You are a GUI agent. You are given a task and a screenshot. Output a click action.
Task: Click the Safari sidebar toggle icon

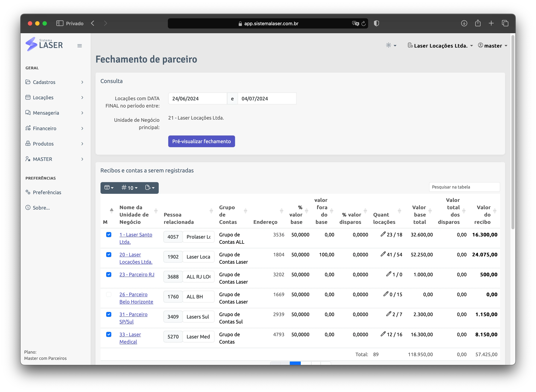60,23
